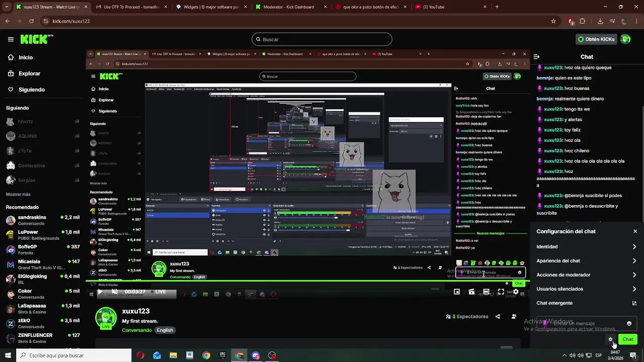Expand Mostrar más under Siguiendo
The image size is (644, 362).
(x=18, y=194)
